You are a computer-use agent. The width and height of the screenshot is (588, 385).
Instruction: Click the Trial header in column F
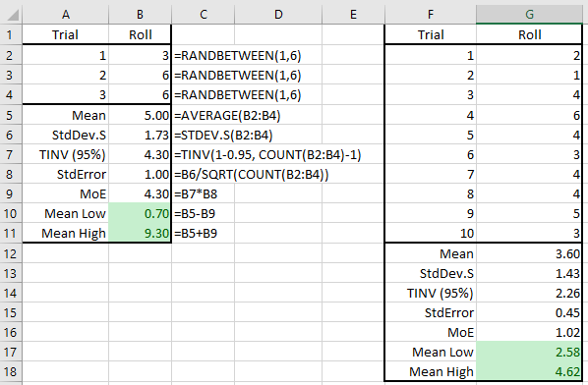(x=431, y=34)
